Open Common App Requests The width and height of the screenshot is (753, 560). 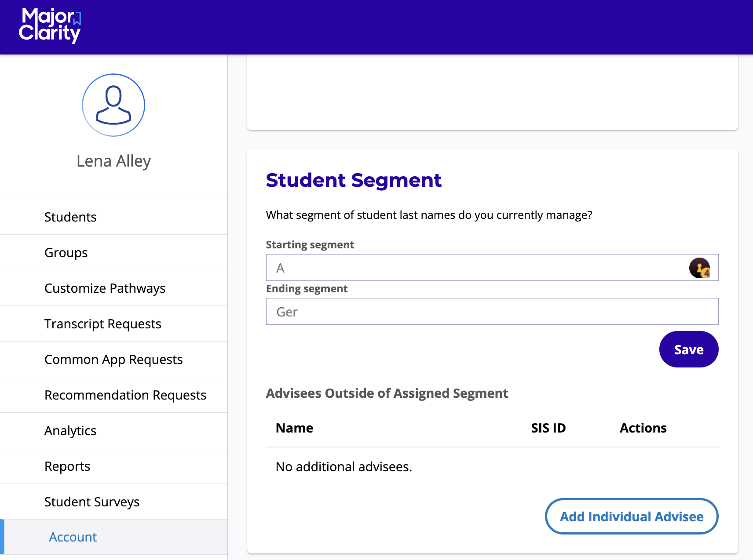[x=113, y=359]
